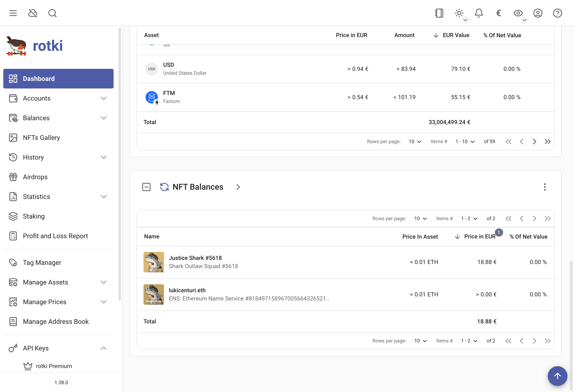Collapse the API Keys menu

[58, 348]
